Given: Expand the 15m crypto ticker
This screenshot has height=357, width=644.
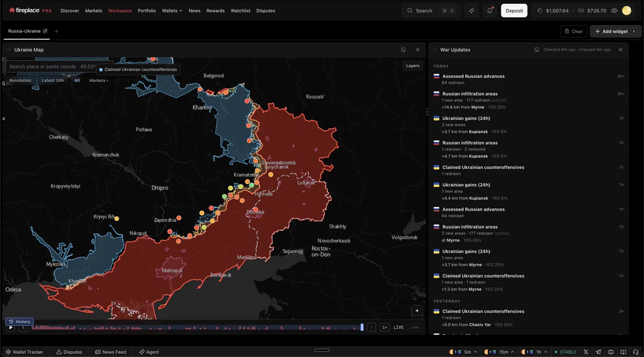Looking at the screenshot, I should point(499,352).
